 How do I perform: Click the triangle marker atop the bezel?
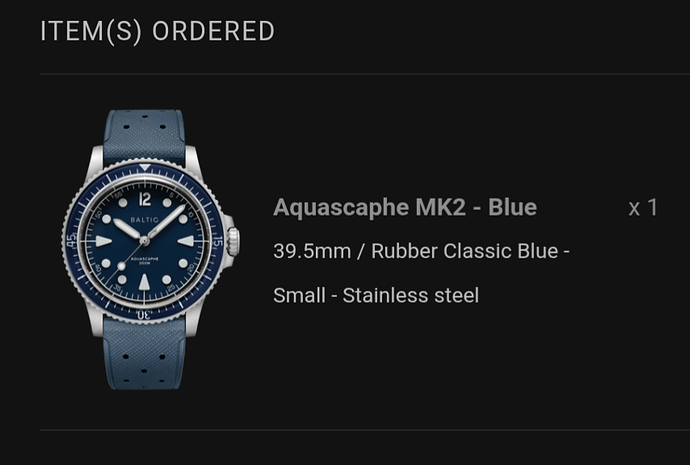coord(145,166)
